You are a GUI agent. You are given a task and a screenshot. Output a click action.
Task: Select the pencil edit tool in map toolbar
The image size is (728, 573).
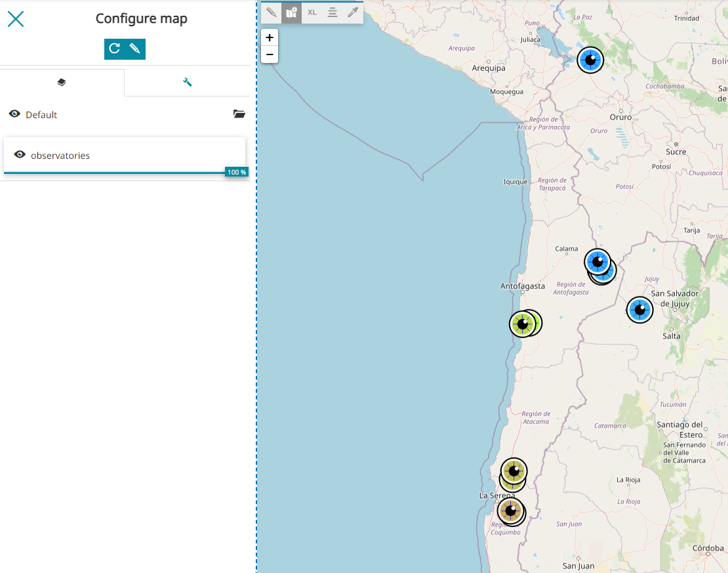pos(272,12)
